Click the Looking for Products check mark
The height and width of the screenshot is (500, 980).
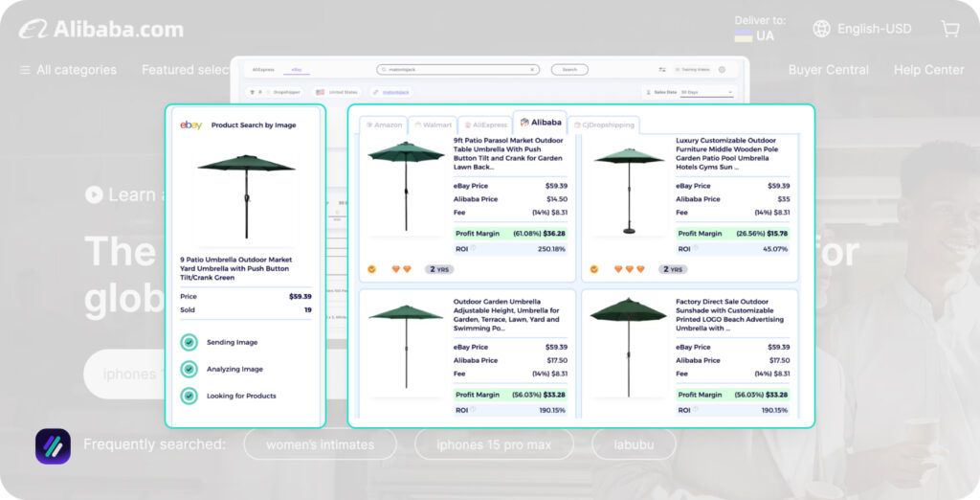point(189,397)
